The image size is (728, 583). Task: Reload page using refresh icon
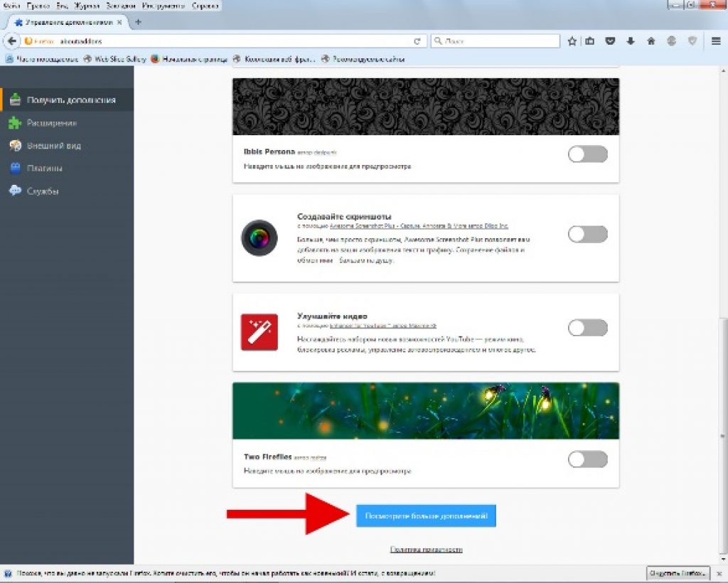[x=417, y=41]
